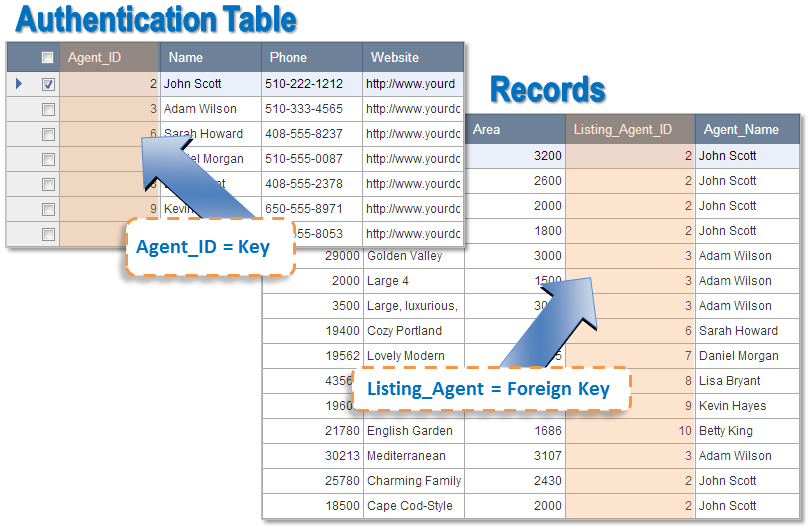Sort Records by Listing_Agent_ID column header
809x530 pixels.
pos(630,130)
